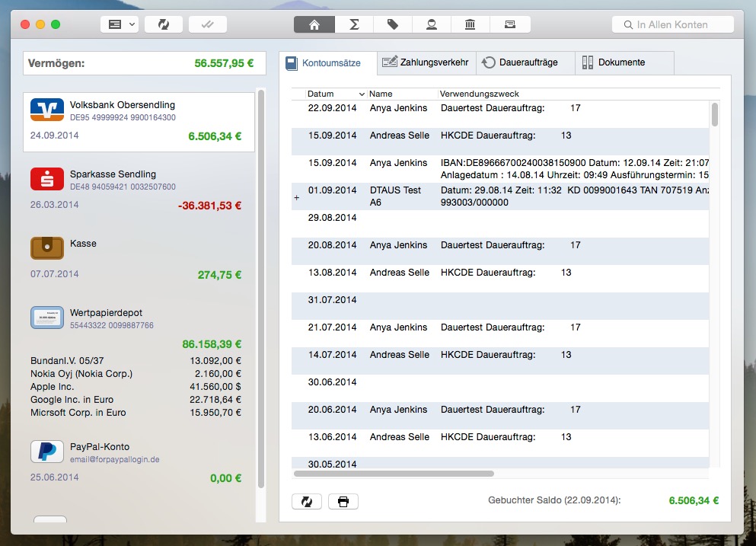This screenshot has height=546, width=756.
Task: Open the contacts person icon view
Action: tap(432, 24)
